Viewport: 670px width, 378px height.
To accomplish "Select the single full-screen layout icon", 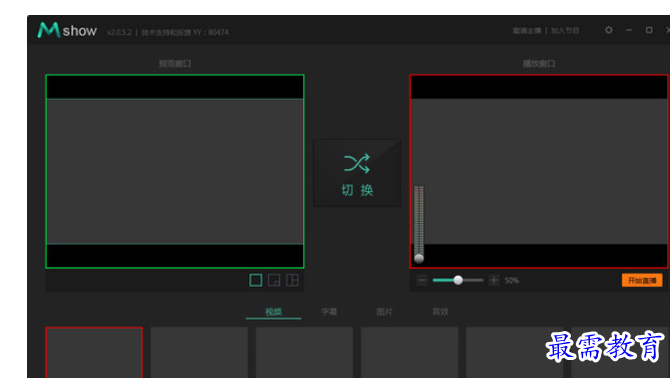I will [256, 280].
